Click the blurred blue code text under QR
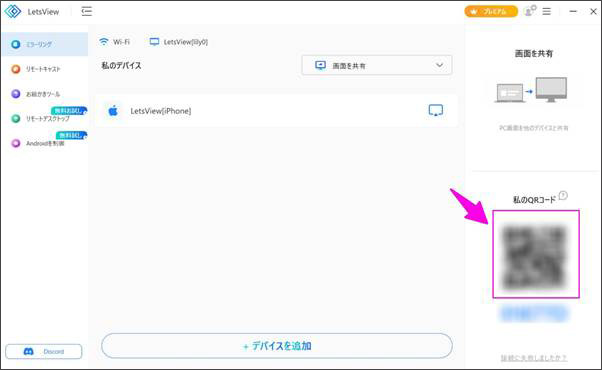Viewport: 602px width, 370px height. point(534,313)
